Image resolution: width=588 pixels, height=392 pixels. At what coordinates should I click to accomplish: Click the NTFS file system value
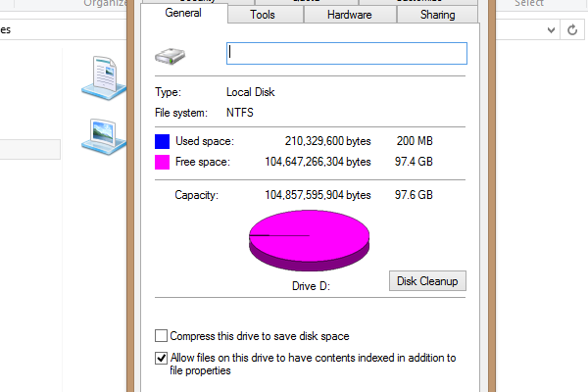[x=240, y=113]
